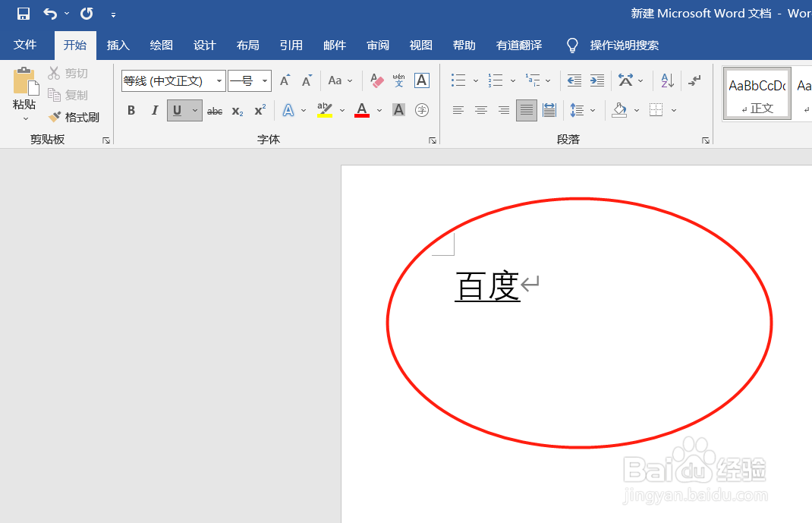Align text left

pyautogui.click(x=458, y=110)
